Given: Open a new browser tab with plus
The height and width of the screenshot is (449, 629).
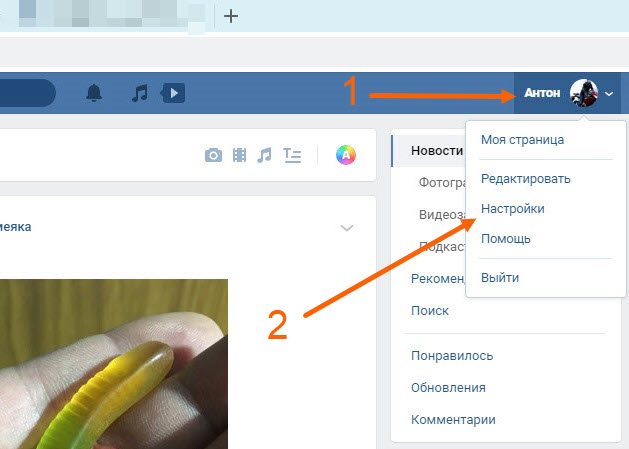Looking at the screenshot, I should (x=231, y=16).
